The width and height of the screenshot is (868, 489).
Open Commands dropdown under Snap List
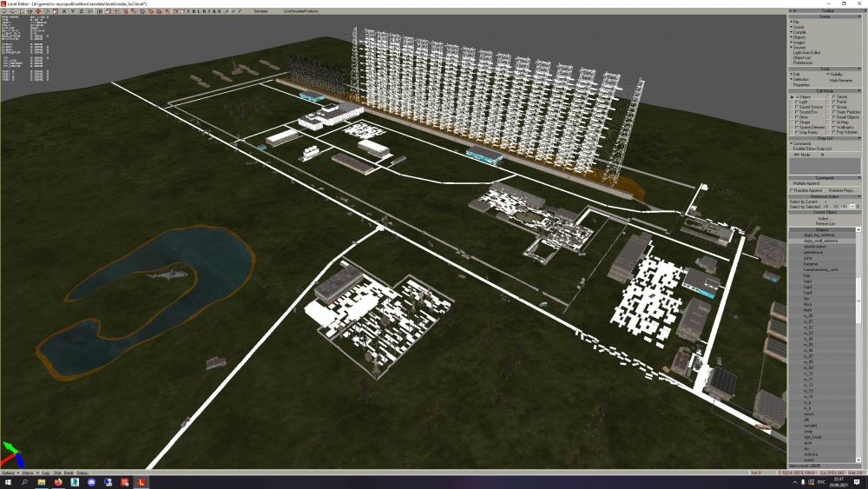pos(800,143)
